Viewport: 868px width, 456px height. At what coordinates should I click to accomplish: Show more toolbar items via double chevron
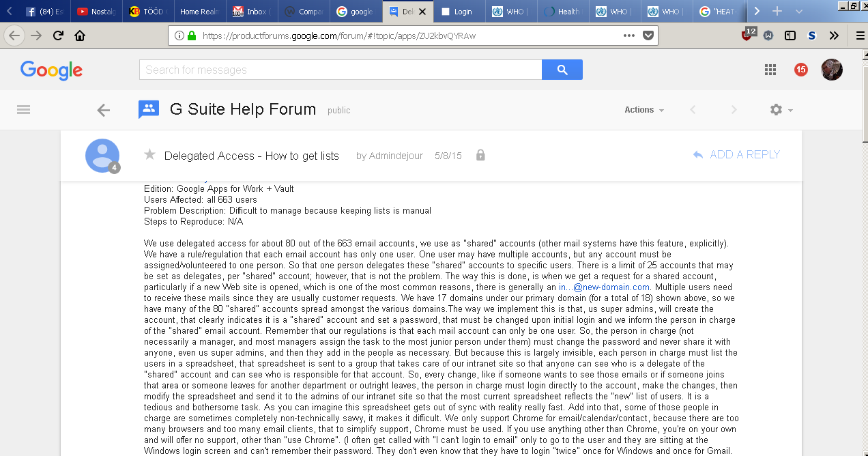[834, 35]
